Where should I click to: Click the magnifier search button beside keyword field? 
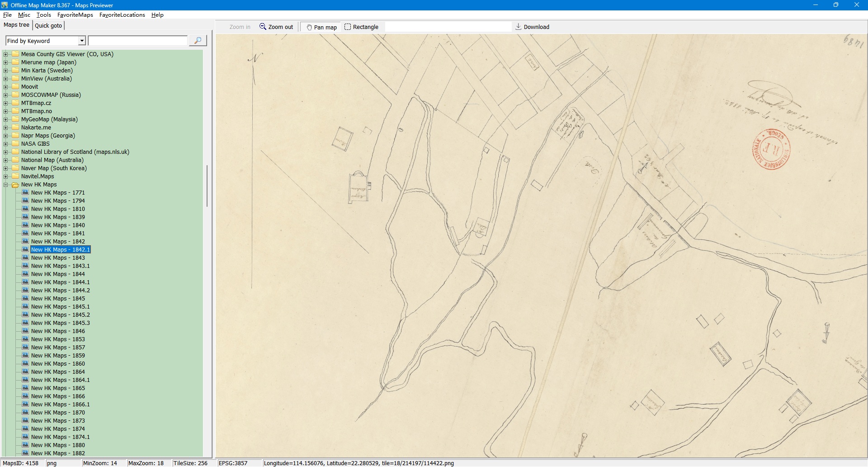[x=198, y=41]
